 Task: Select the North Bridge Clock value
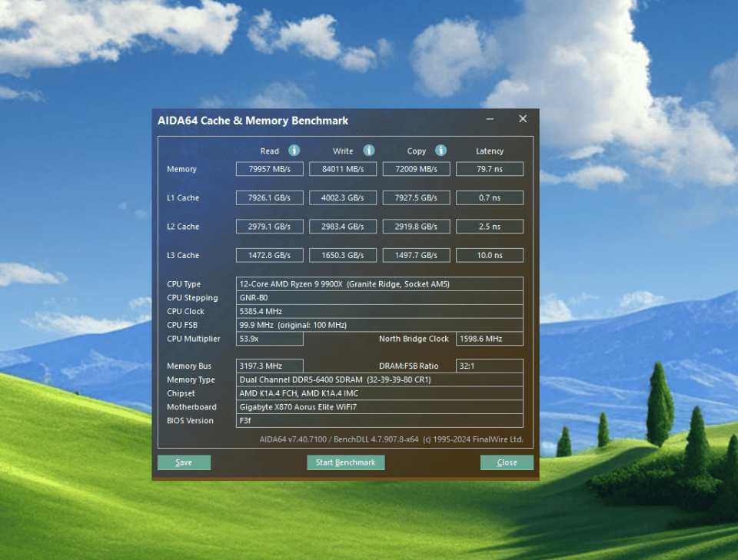click(489, 339)
